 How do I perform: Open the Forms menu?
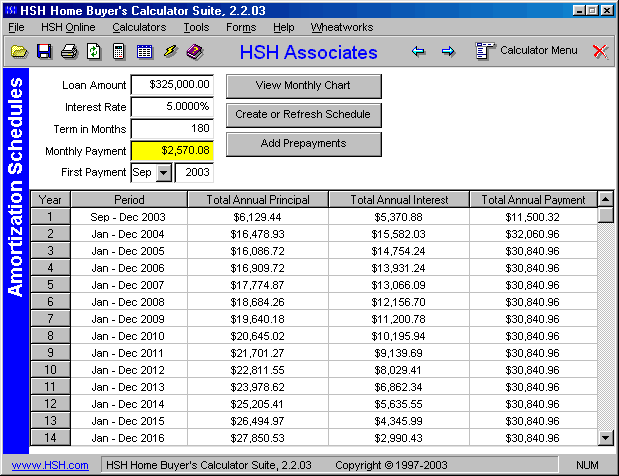241,27
